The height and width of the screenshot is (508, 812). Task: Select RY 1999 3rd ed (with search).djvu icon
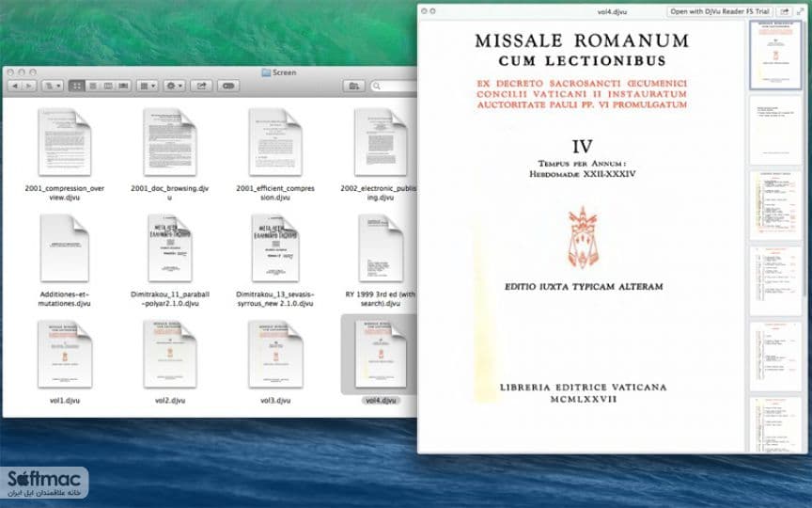[x=381, y=248]
